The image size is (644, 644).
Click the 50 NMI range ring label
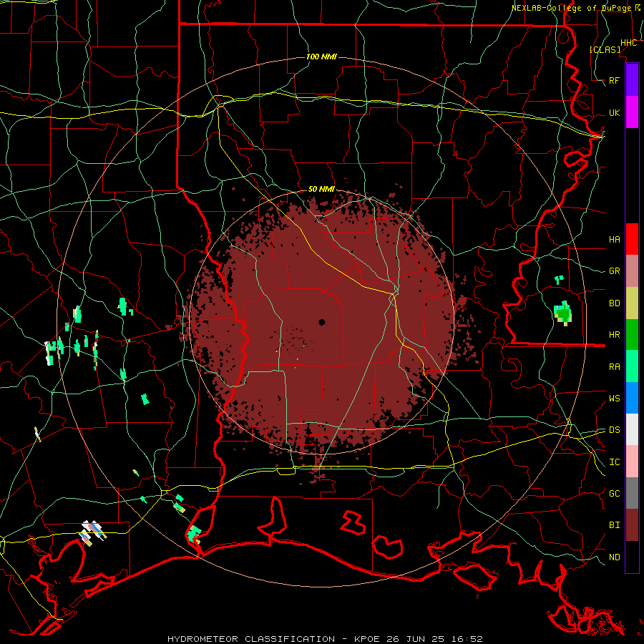tap(321, 189)
